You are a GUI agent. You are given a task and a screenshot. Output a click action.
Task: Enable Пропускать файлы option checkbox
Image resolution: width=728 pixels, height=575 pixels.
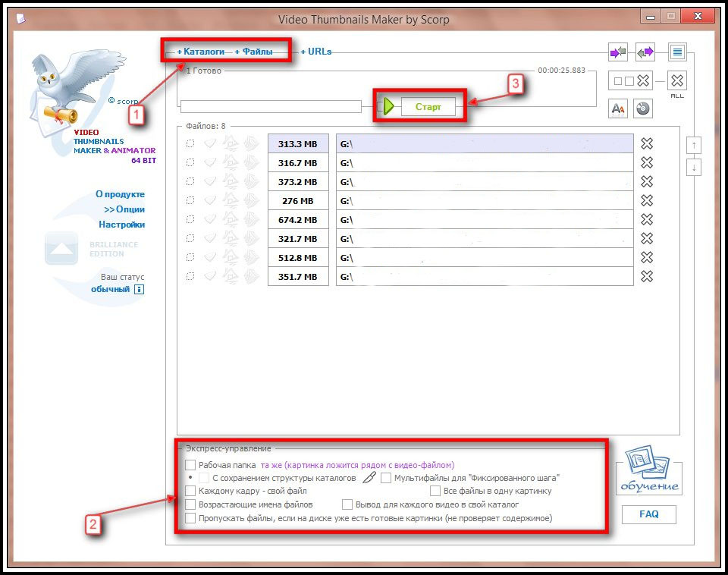coord(190,518)
